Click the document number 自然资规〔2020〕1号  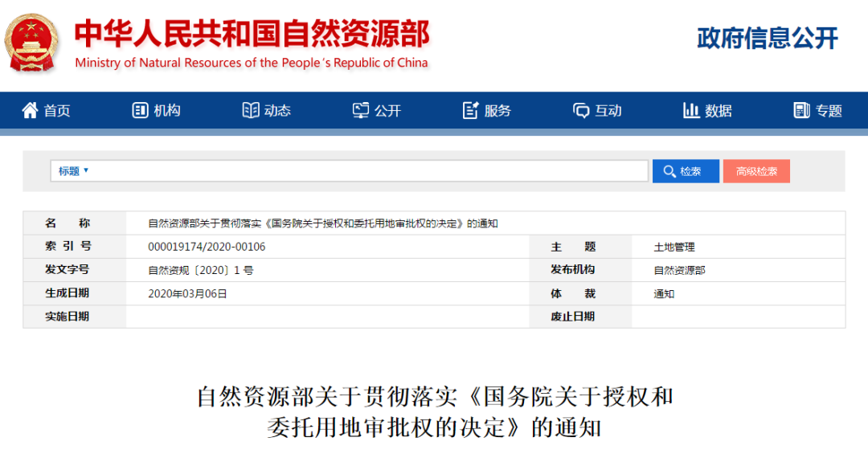click(x=200, y=270)
